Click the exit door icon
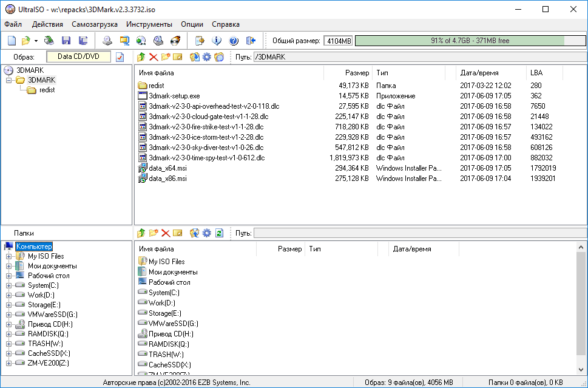 click(251, 41)
